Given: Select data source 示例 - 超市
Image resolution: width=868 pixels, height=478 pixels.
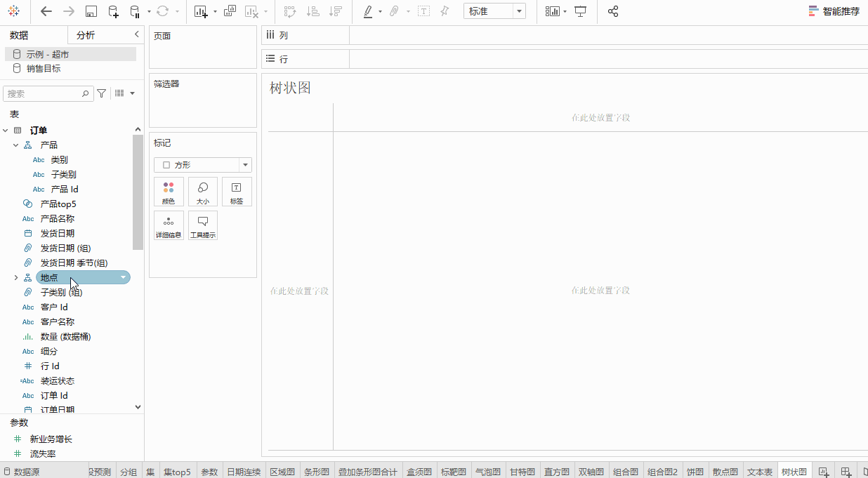Looking at the screenshot, I should click(x=70, y=54).
